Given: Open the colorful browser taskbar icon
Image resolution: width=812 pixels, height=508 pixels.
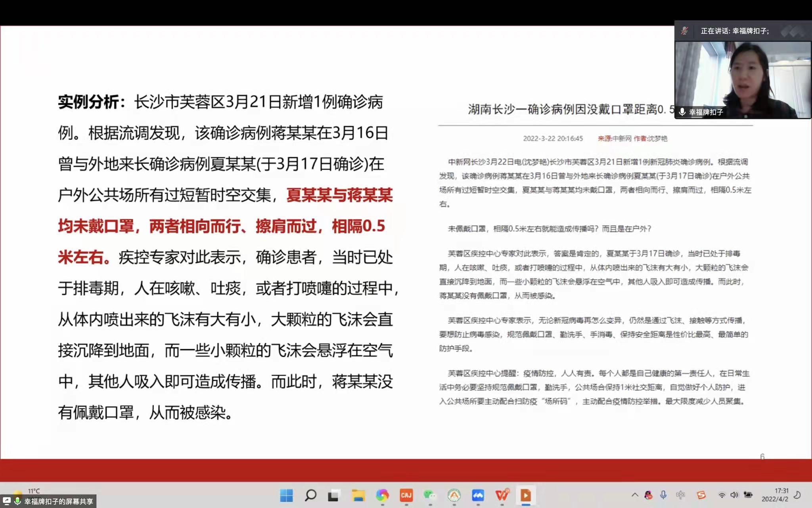Looking at the screenshot, I should [x=382, y=495].
